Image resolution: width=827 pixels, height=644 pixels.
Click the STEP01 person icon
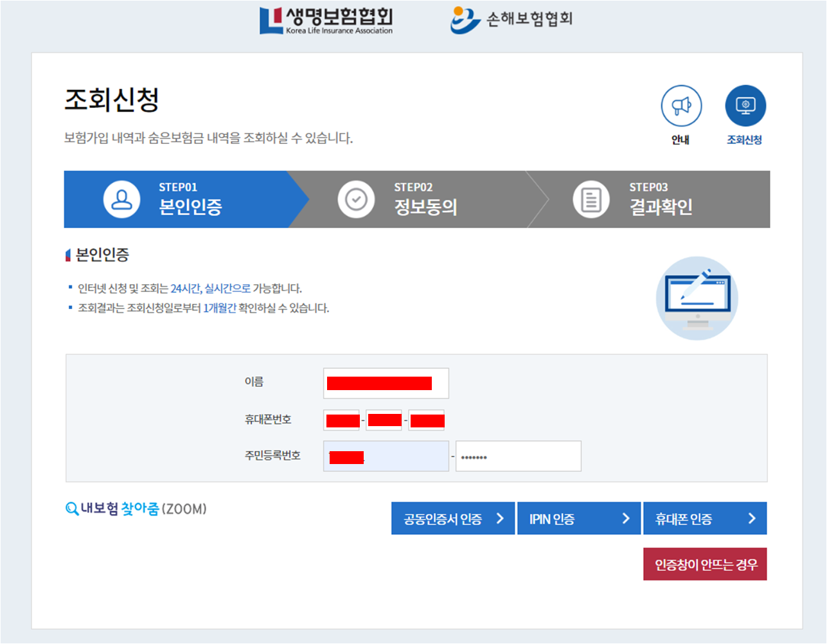(121, 199)
